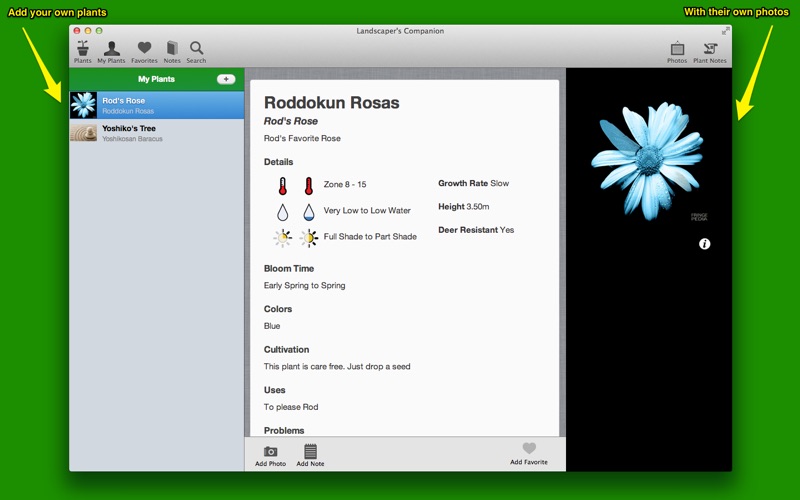Click the second part shade sun icon
Viewport: 800px width, 500px height.
(309, 238)
